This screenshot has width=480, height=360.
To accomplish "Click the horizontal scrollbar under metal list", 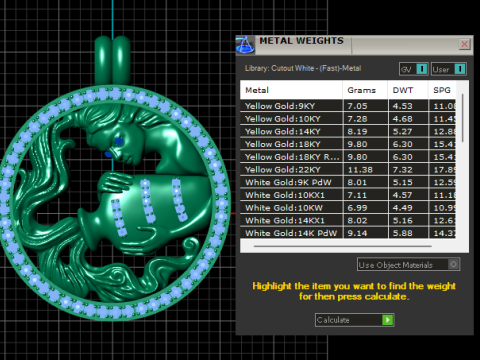I will click(x=343, y=246).
